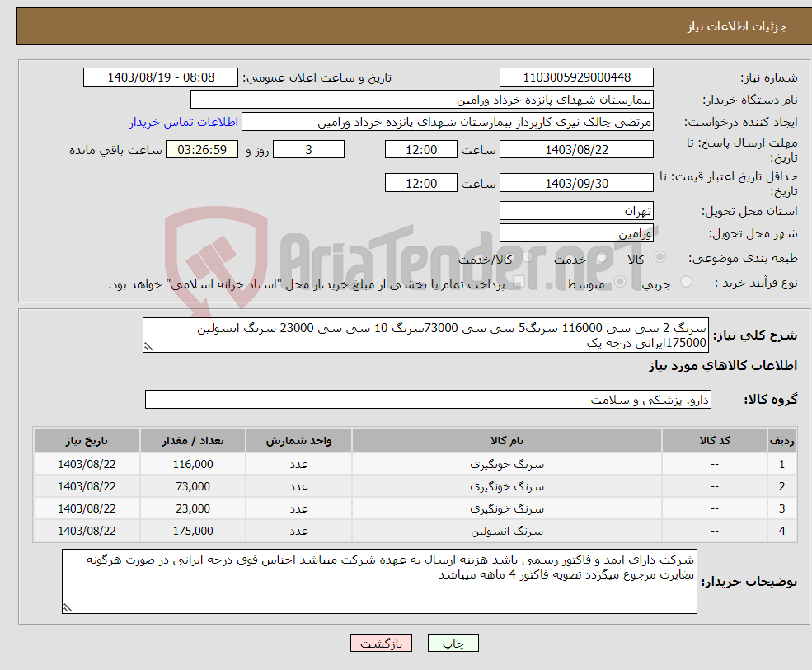Click the چاپ print button
The image size is (812, 670).
(x=453, y=643)
